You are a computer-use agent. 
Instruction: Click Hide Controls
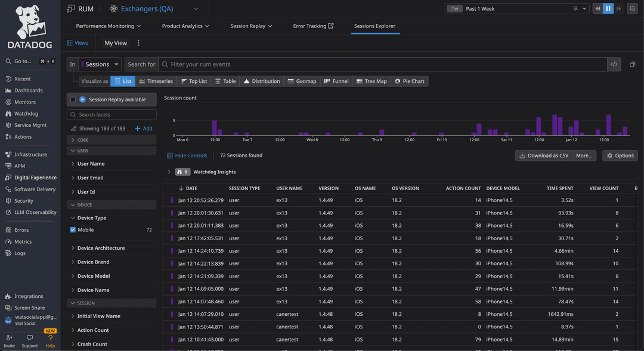pyautogui.click(x=187, y=156)
